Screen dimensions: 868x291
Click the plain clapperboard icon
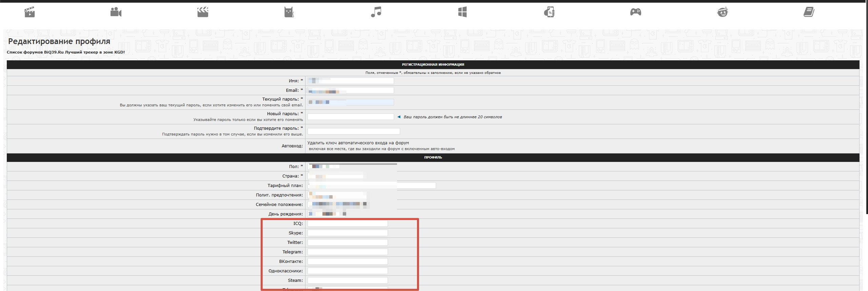pyautogui.click(x=203, y=12)
